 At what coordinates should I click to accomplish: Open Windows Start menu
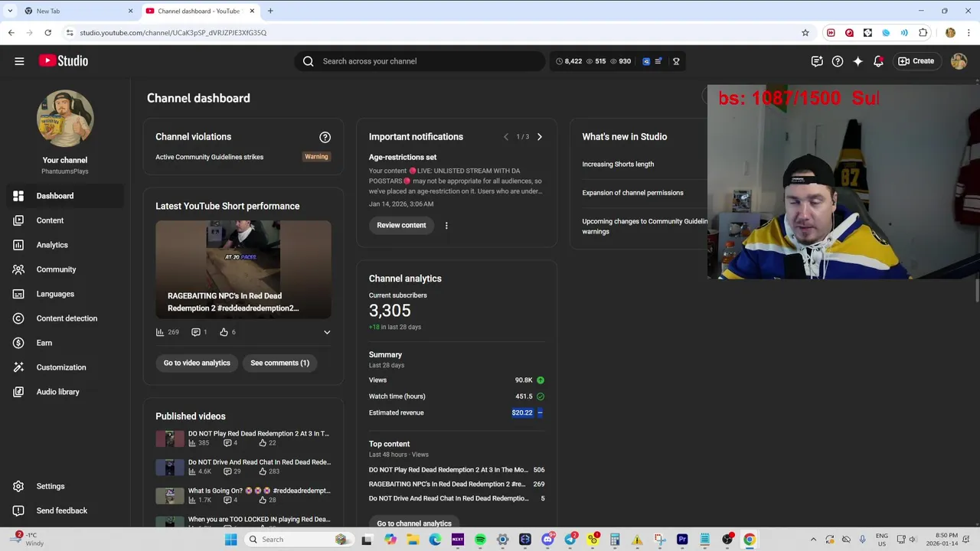coord(230,540)
